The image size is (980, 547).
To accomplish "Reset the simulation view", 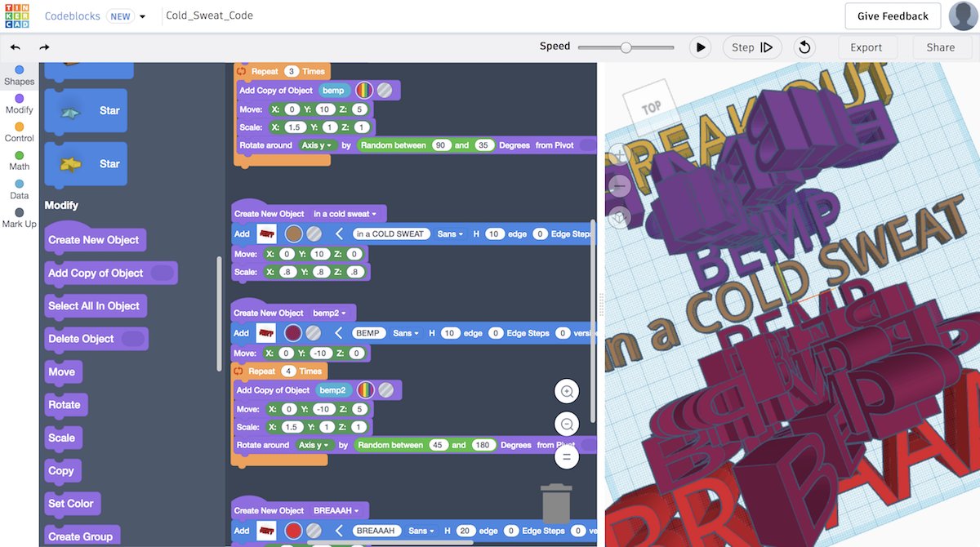I will click(804, 47).
